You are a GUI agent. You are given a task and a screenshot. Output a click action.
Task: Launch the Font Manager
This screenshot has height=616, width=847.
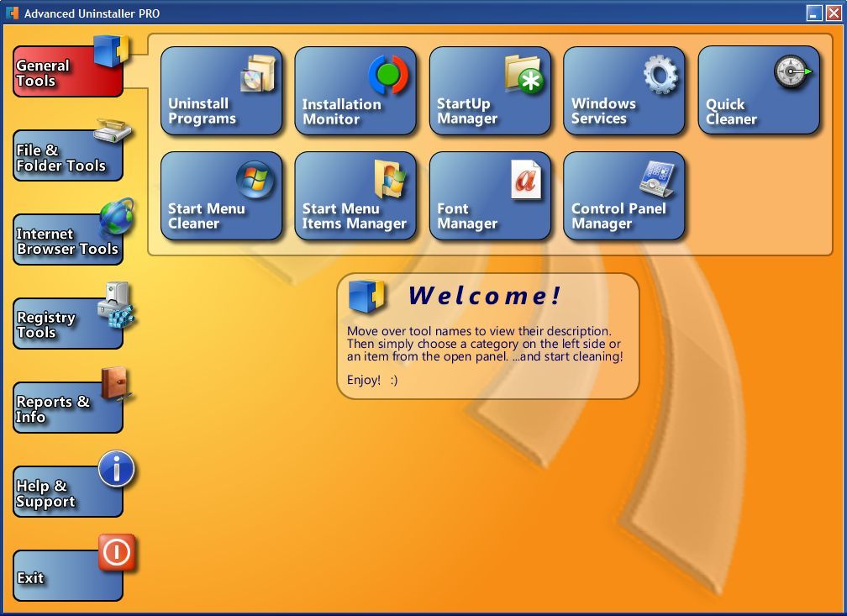490,196
